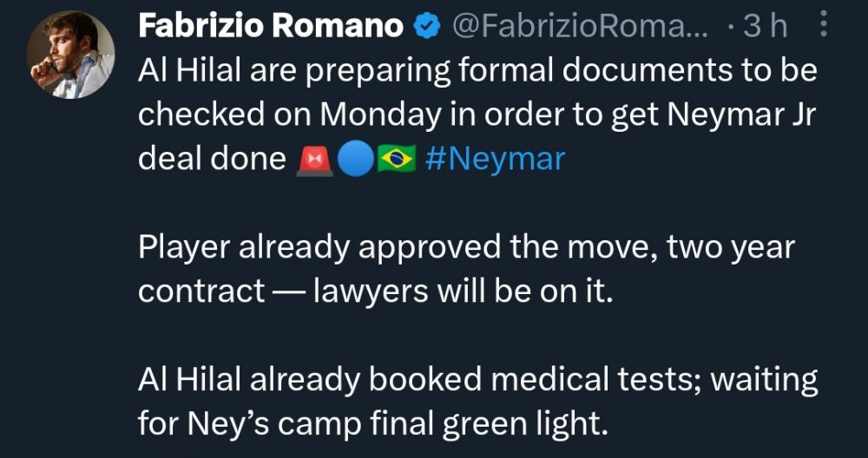Click the Fabrizio Romano display name
The width and height of the screenshot is (868, 458).
(x=271, y=26)
